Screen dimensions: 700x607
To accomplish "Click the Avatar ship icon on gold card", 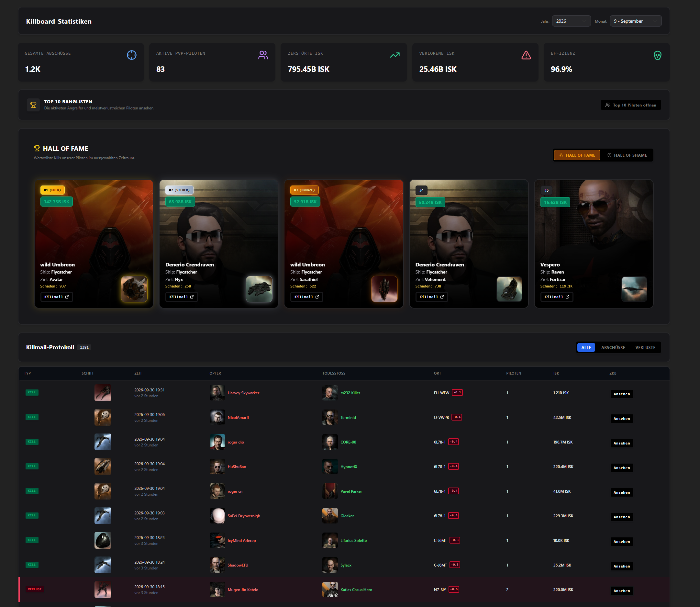I will (134, 289).
